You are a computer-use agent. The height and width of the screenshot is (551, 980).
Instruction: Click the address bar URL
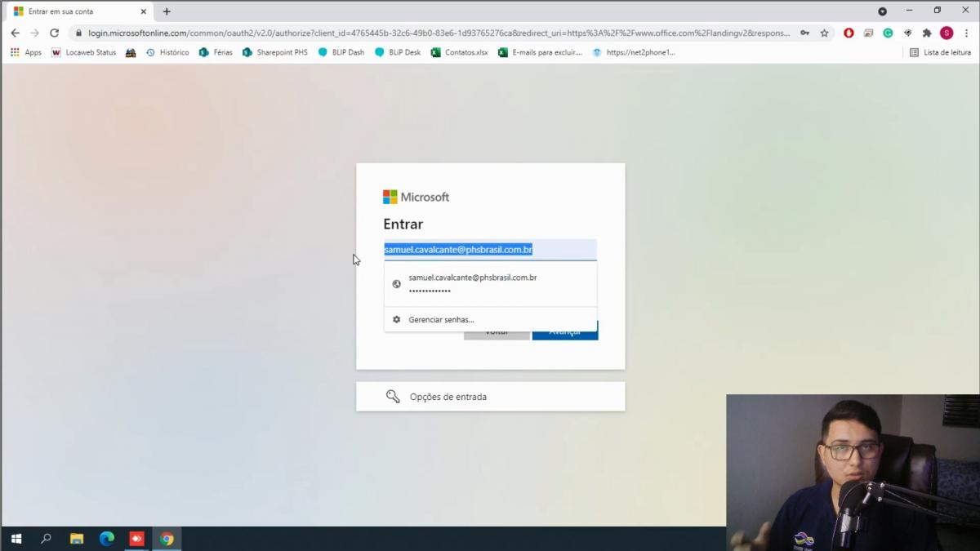(439, 33)
